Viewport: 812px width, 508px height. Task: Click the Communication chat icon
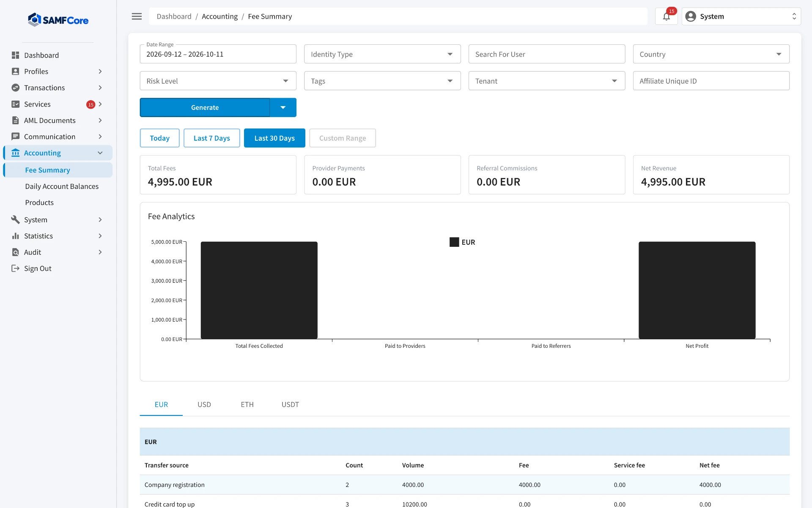[16, 137]
